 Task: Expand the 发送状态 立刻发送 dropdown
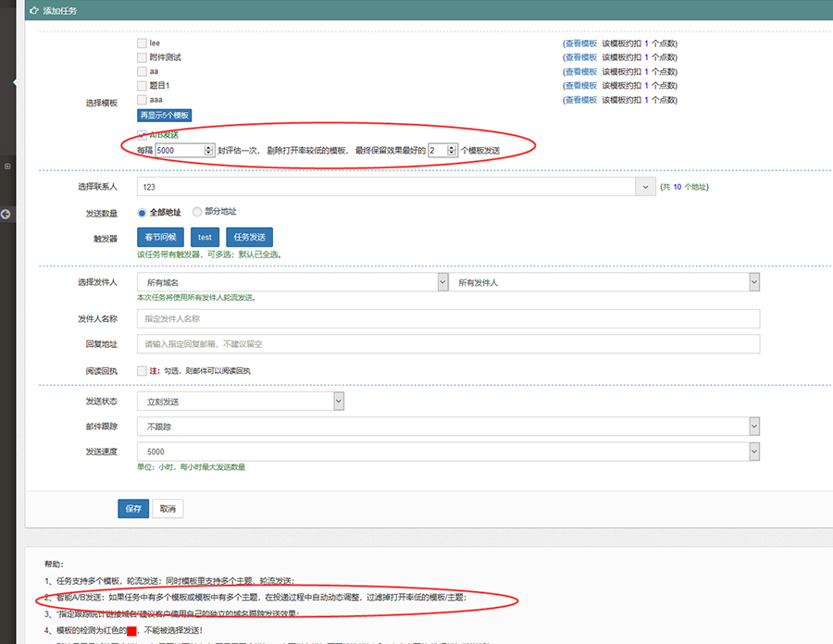point(338,402)
